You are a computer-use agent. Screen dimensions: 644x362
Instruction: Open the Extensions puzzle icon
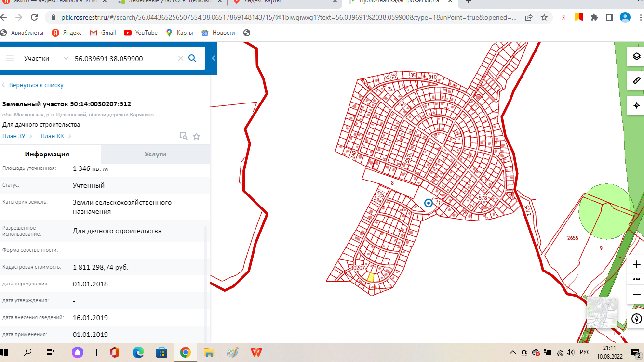click(594, 17)
